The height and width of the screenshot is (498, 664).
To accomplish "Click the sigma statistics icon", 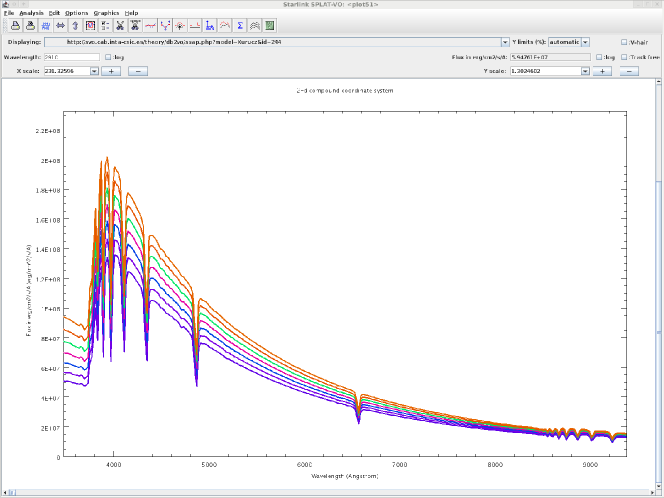I will click(x=240, y=25).
